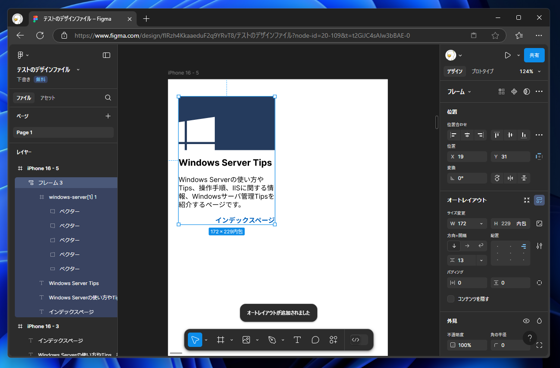Open the present options dropdown arrow
The height and width of the screenshot is (368, 560).
(518, 55)
